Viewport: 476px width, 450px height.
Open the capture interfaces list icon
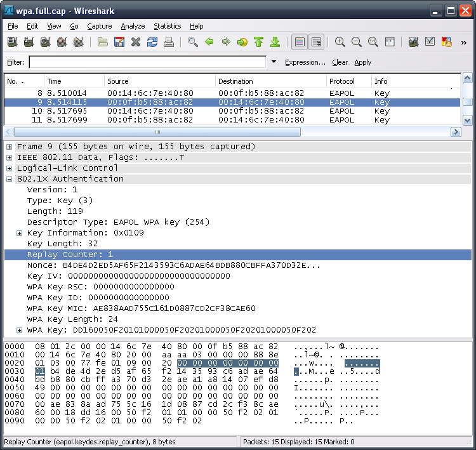[x=13, y=42]
